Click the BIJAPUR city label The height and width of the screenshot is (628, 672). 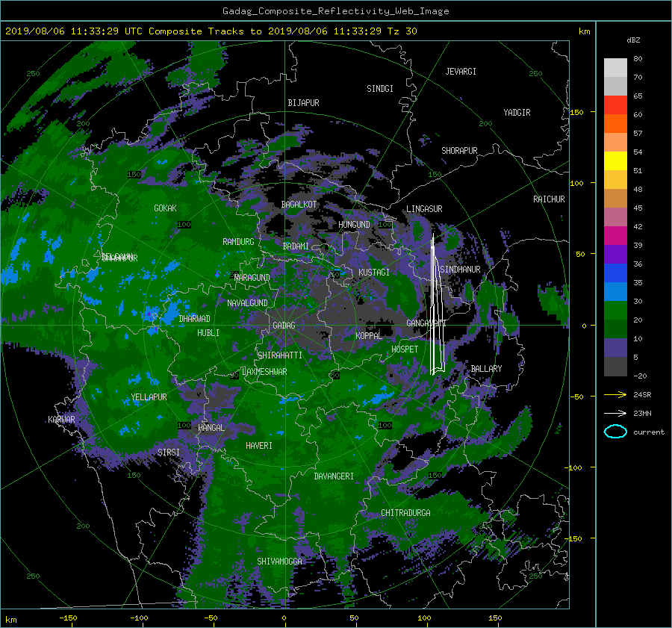point(303,103)
